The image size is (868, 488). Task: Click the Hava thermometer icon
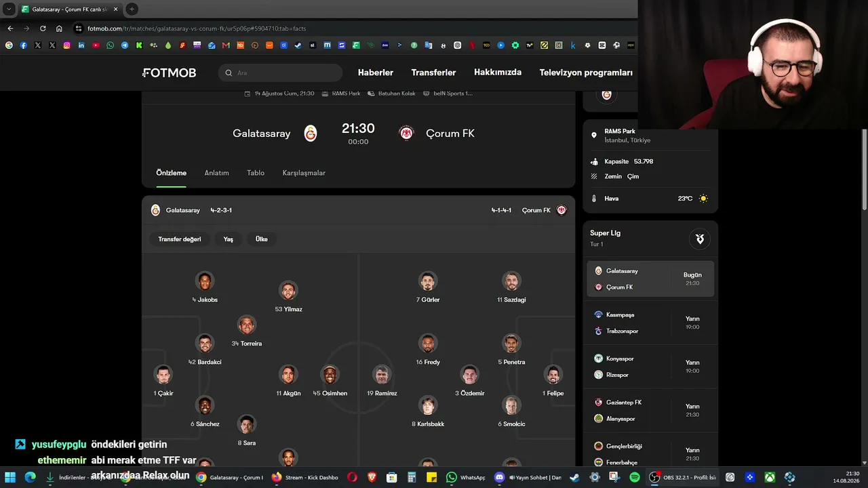point(594,199)
